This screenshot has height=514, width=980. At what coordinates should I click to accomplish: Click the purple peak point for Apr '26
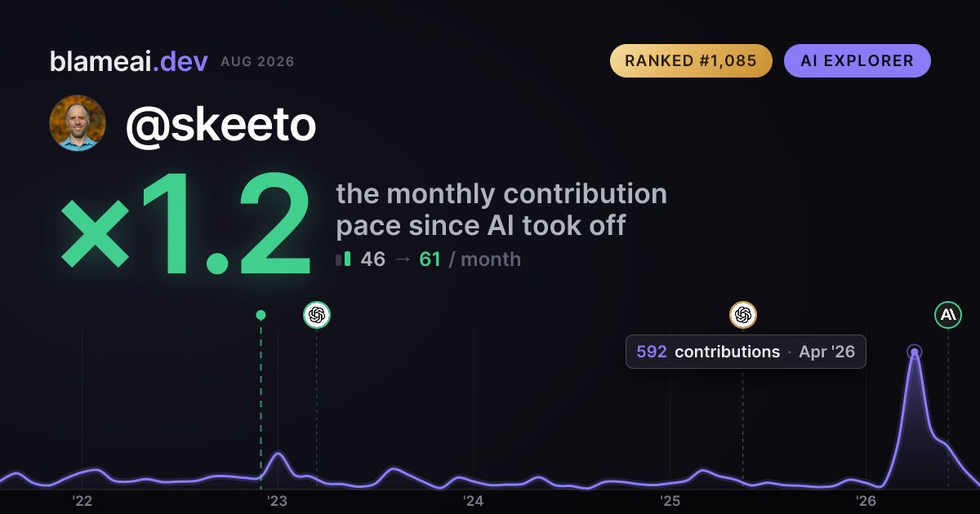click(x=915, y=352)
